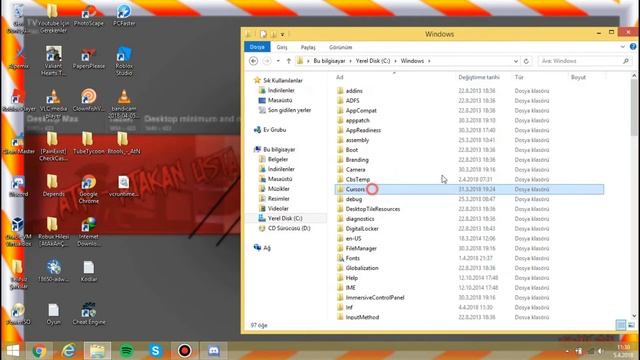The image size is (640, 360).
Task: Select Yerel Disk (C:) in navigation pane
Action: click(x=285, y=218)
